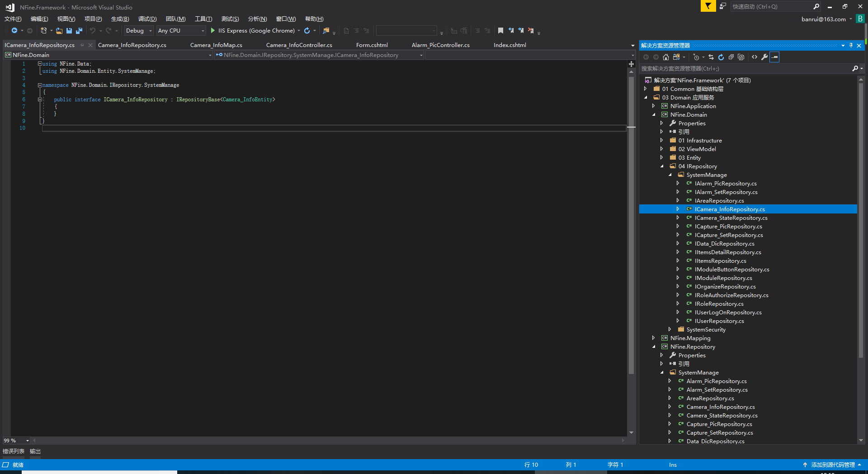
Task: Expand the NFine.Mapping project node
Action: 654,338
